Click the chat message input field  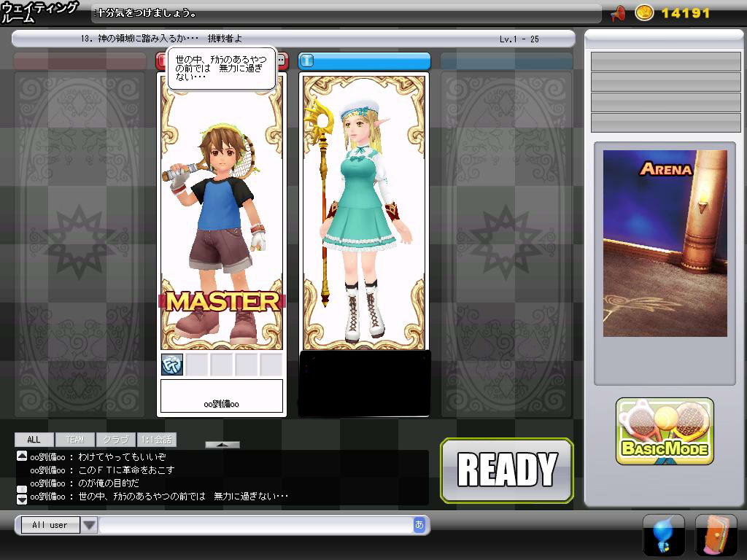tap(255, 525)
